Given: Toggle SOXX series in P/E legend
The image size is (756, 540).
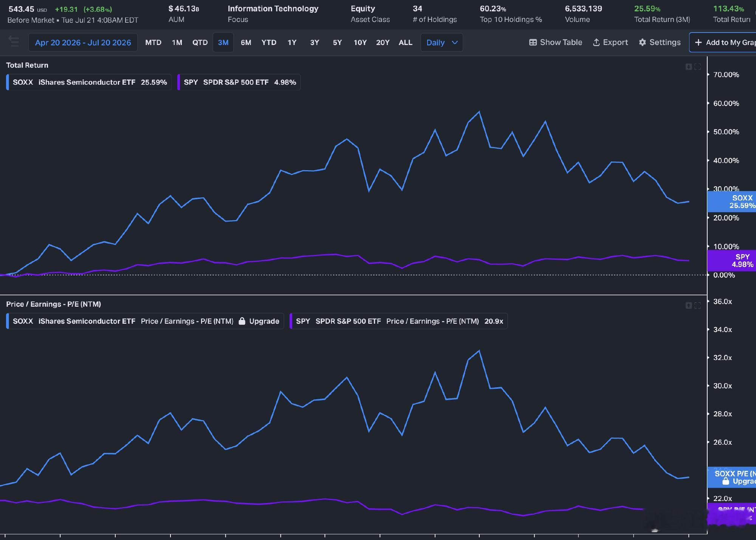Looking at the screenshot, I should 145,321.
